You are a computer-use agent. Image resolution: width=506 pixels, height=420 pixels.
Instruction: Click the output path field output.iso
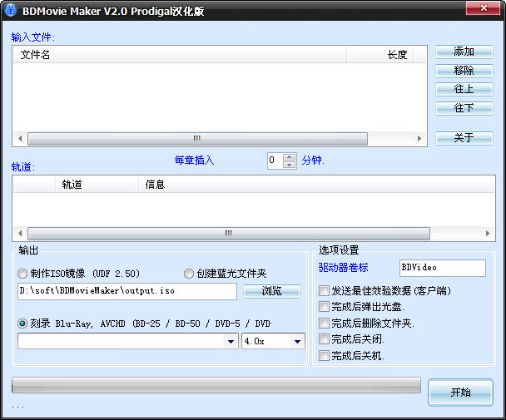pyautogui.click(x=127, y=291)
